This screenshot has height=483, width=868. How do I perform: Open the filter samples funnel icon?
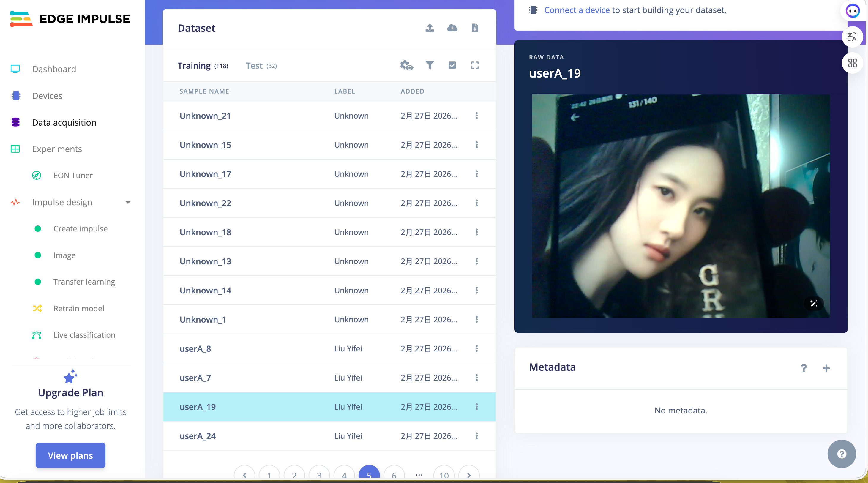point(430,65)
